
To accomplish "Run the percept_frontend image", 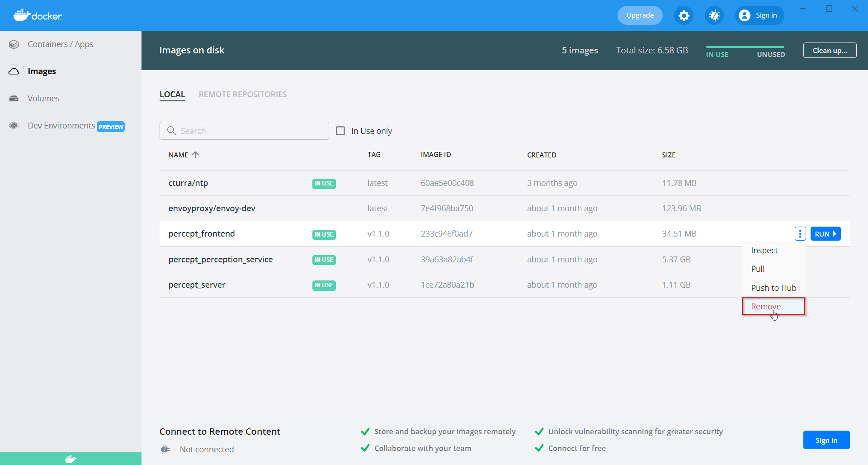I will pyautogui.click(x=826, y=234).
